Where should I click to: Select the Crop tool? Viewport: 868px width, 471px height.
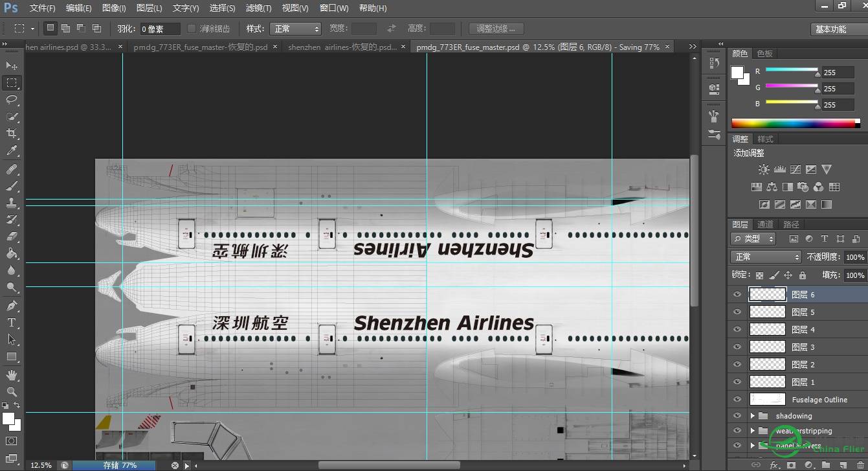click(x=12, y=133)
